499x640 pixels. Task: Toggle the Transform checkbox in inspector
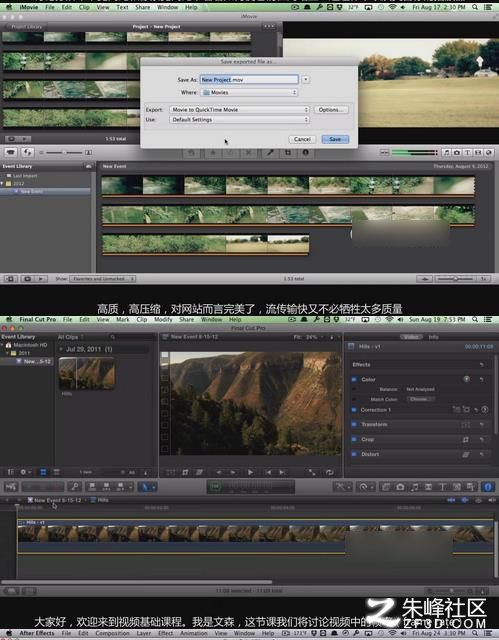click(x=354, y=424)
